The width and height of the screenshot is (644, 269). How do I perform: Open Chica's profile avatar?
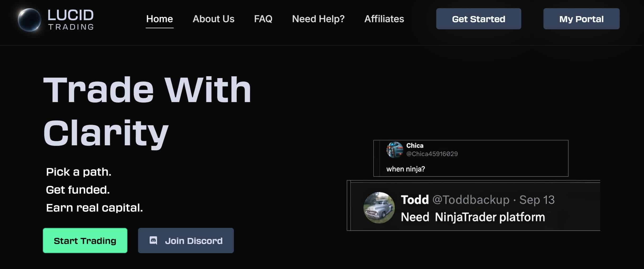pyautogui.click(x=395, y=150)
